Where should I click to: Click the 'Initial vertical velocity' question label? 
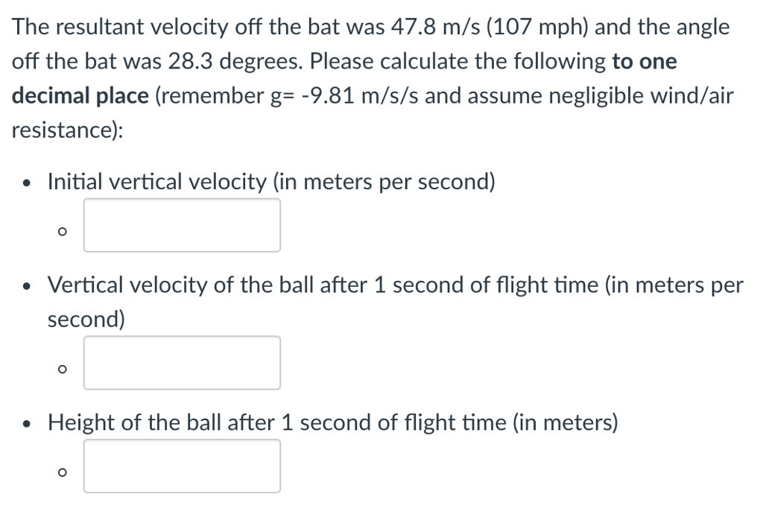pyautogui.click(x=271, y=182)
